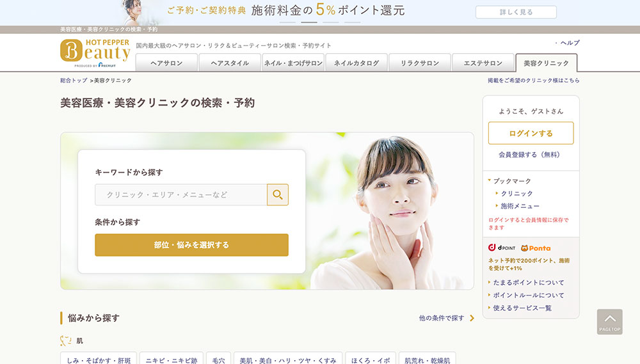Click the Ponta logo
This screenshot has width=640, height=364.
pos(536,248)
